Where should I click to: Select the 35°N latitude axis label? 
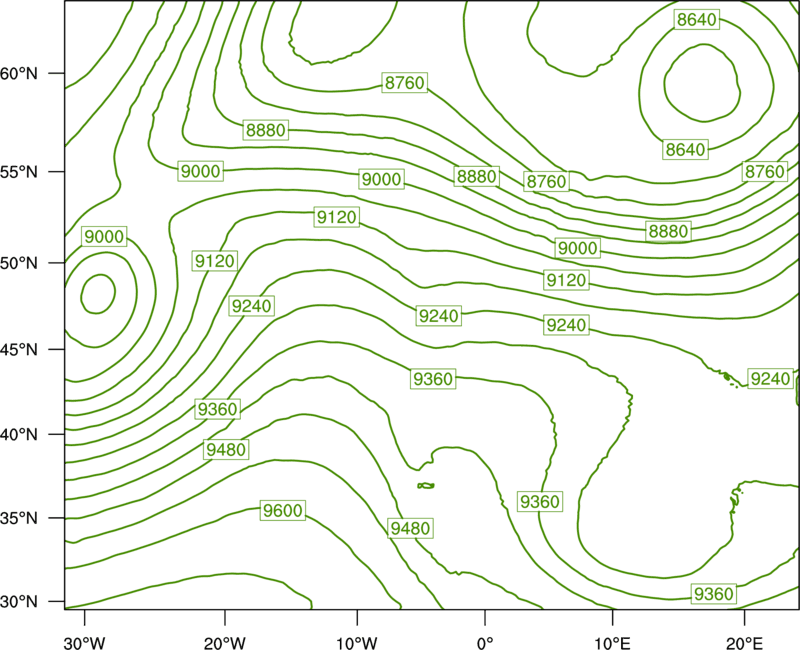[x=19, y=518]
